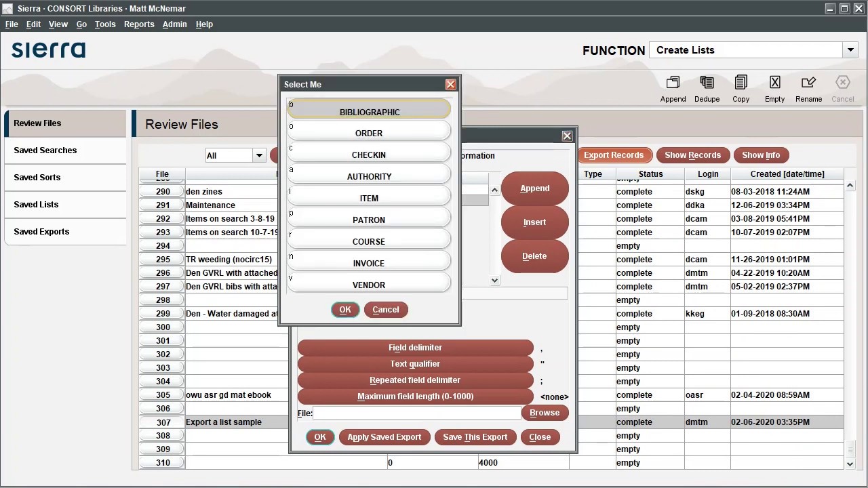Click the Append toolbar icon

tap(673, 89)
